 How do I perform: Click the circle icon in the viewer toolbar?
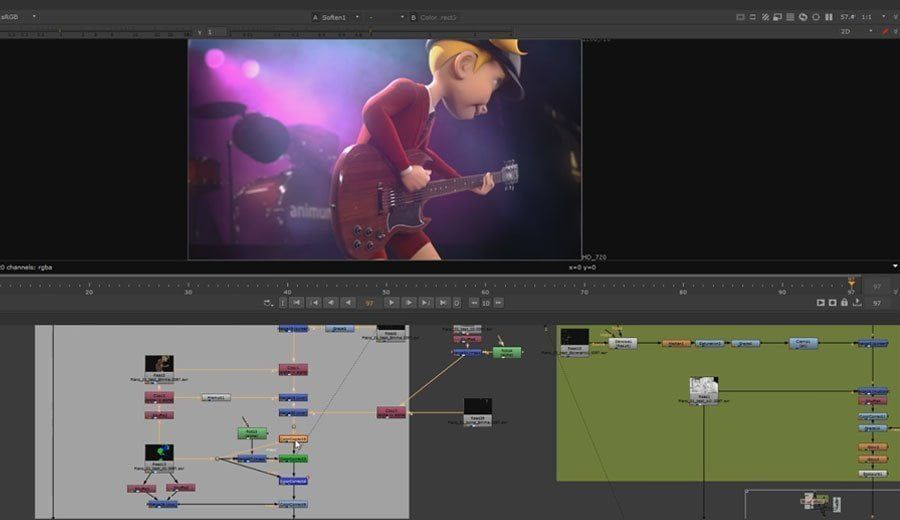[816, 17]
